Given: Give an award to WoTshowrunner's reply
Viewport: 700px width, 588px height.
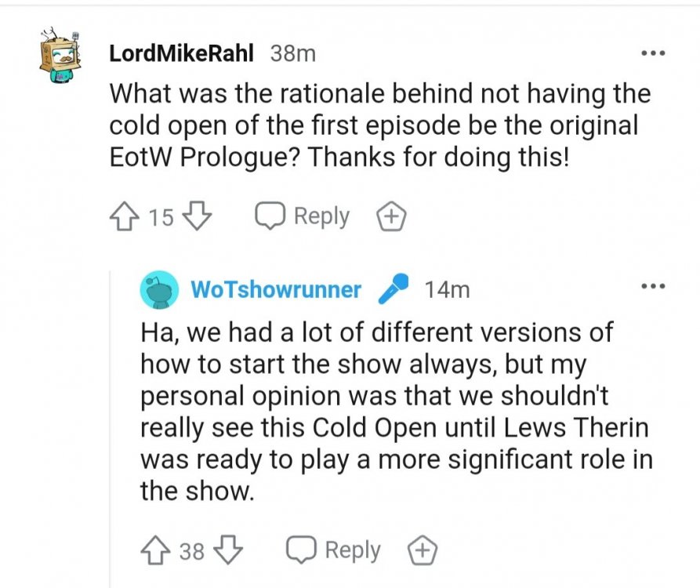Looking at the screenshot, I should [423, 550].
